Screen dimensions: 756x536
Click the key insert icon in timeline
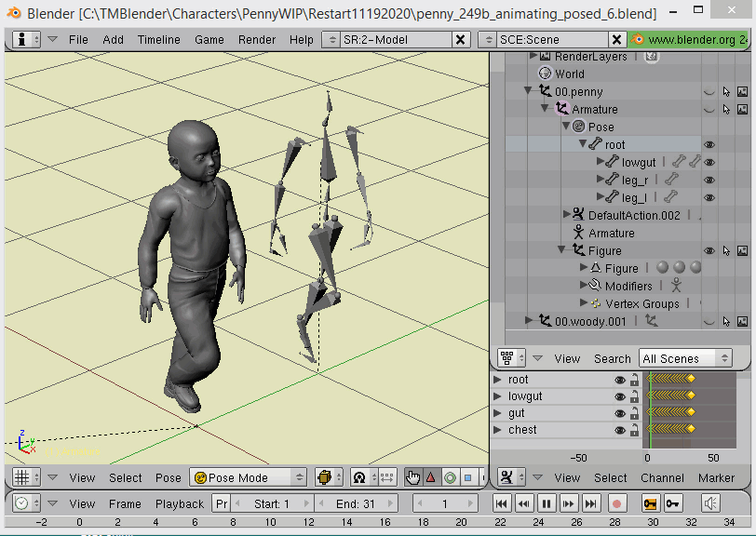650,503
